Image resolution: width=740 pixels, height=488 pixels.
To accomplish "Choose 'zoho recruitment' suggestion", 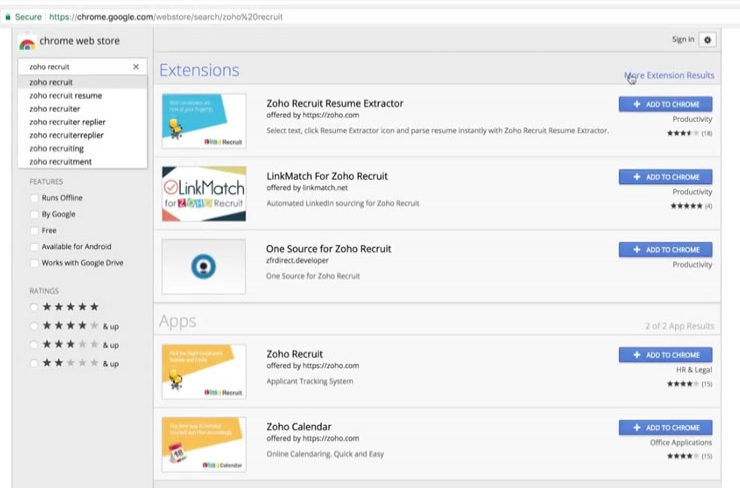I will click(x=83, y=161).
